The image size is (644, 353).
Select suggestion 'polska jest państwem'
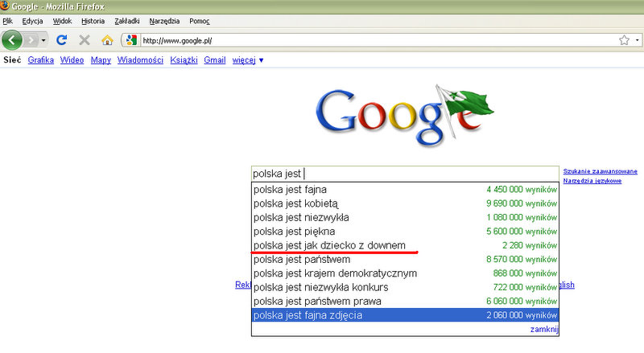[x=405, y=260]
